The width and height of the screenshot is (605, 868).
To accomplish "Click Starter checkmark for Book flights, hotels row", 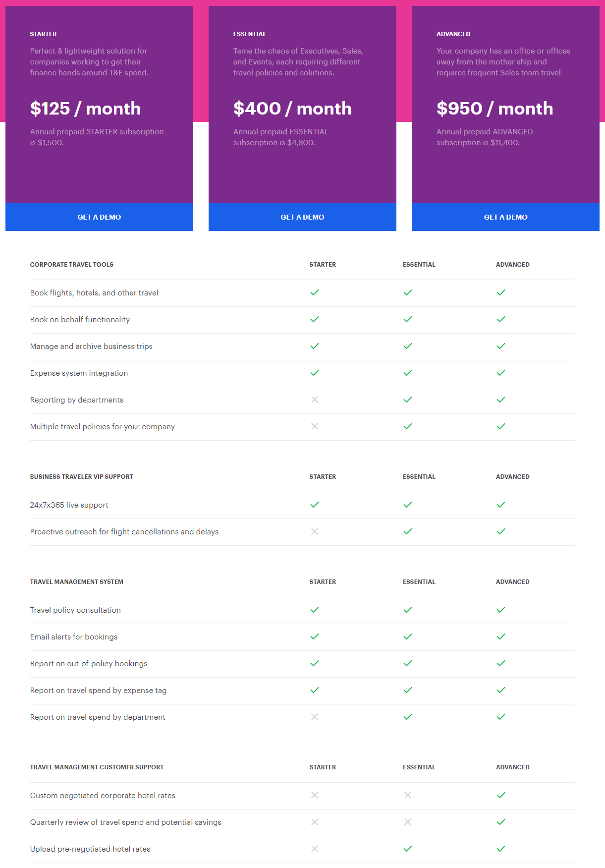I will (x=315, y=292).
